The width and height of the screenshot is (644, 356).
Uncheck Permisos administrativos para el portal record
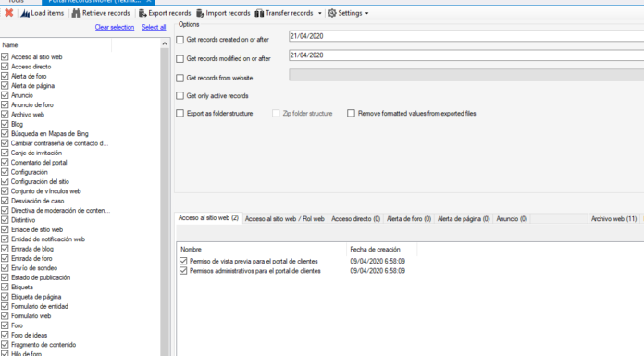click(183, 271)
